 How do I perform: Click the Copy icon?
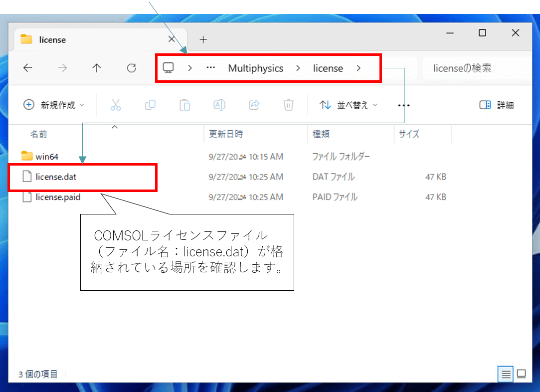point(150,105)
